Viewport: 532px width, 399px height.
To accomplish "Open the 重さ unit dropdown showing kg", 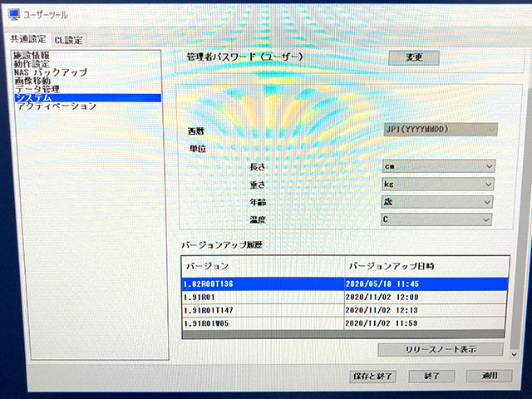I will [438, 185].
